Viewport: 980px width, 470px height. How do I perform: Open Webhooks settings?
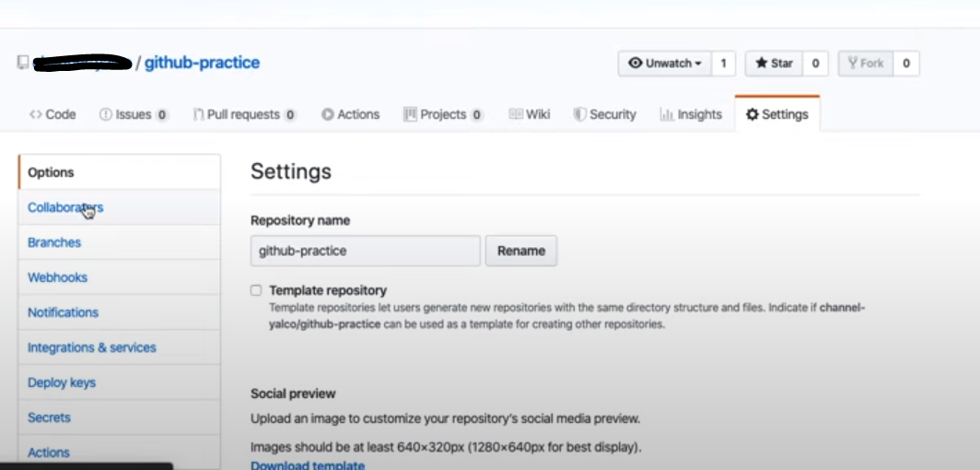(119, 277)
